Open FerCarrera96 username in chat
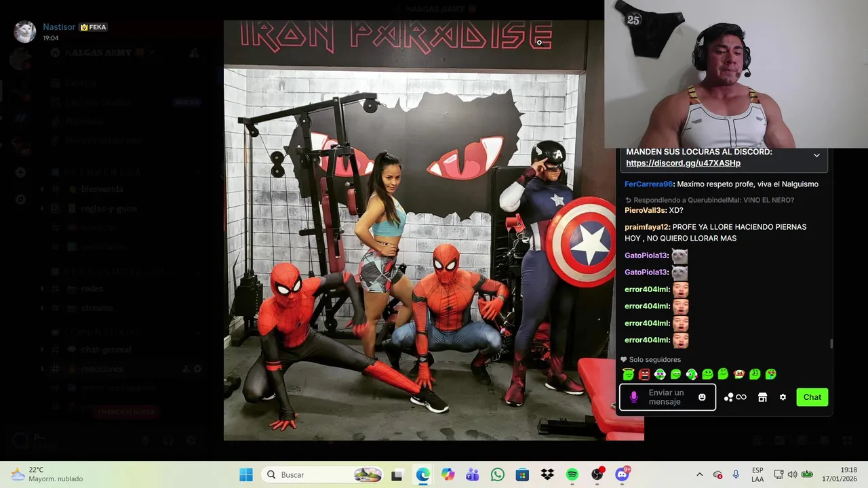The height and width of the screenshot is (488, 868). (648, 184)
